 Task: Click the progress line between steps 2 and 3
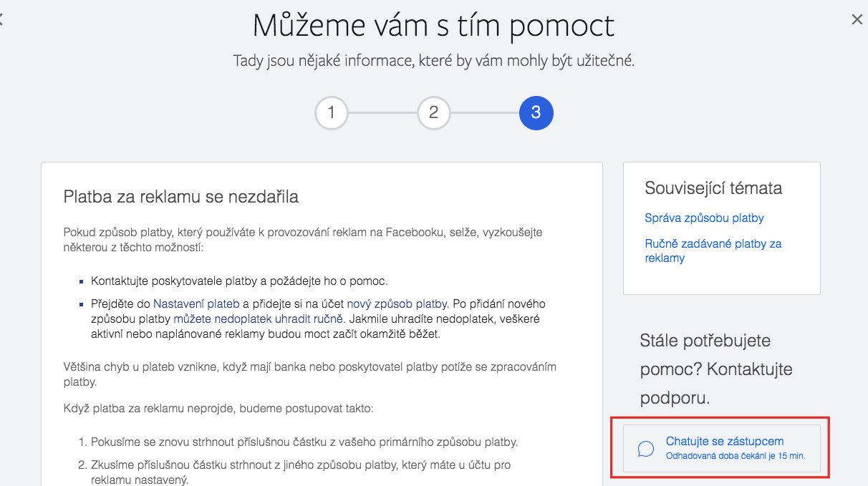(485, 113)
